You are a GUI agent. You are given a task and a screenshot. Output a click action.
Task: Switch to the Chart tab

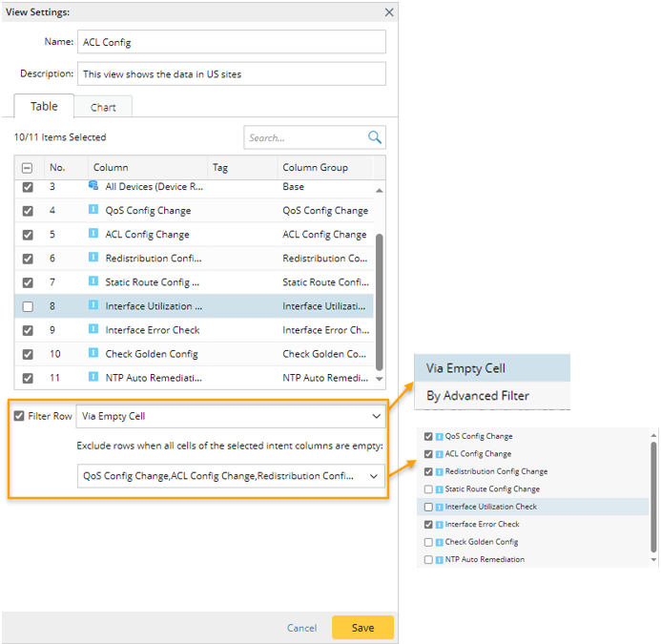pos(103,107)
